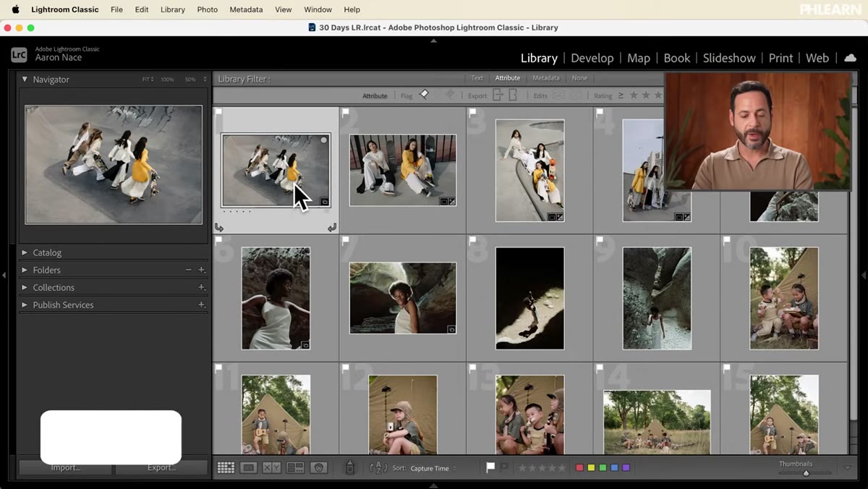Toggle the flag on photo 2 cell
The width and height of the screenshot is (868, 489).
[346, 112]
